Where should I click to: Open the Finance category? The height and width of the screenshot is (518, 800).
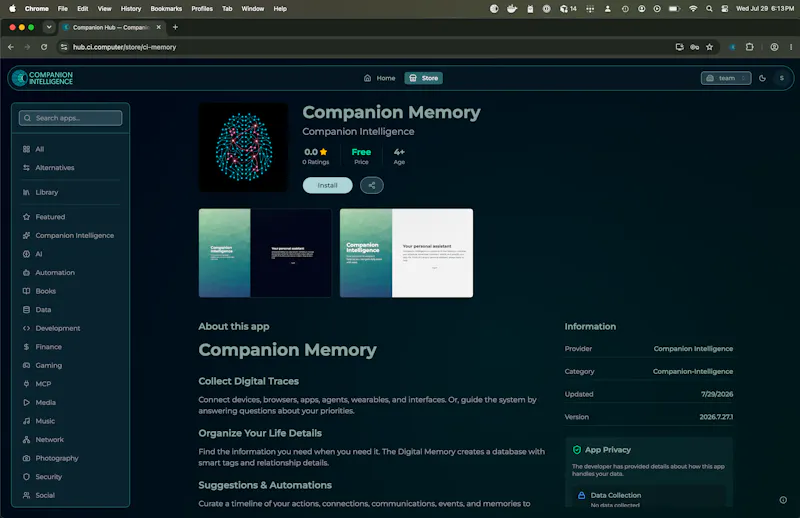pyautogui.click(x=70, y=347)
